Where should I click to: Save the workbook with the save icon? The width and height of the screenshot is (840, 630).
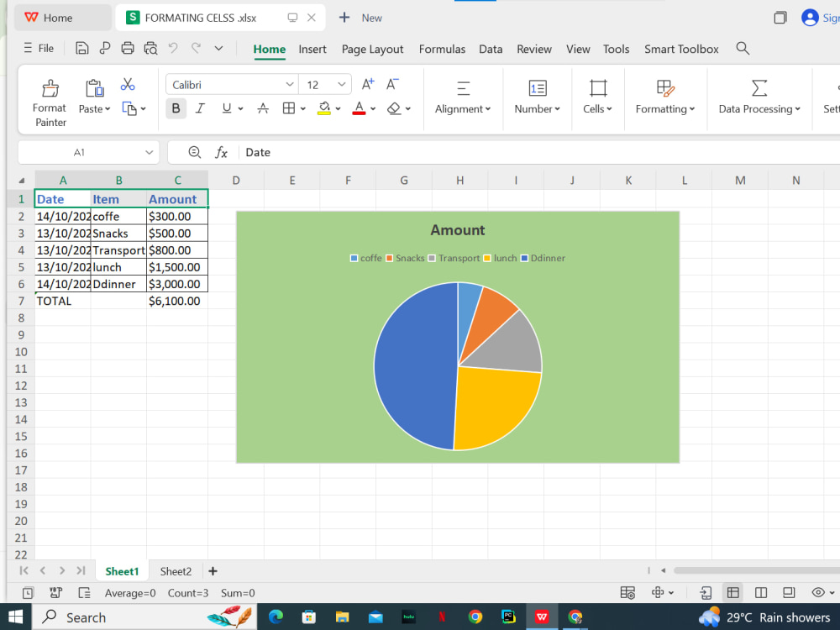82,48
